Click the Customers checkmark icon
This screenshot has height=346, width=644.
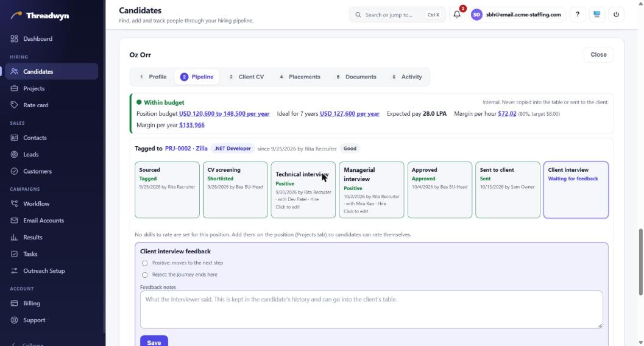coord(15,171)
